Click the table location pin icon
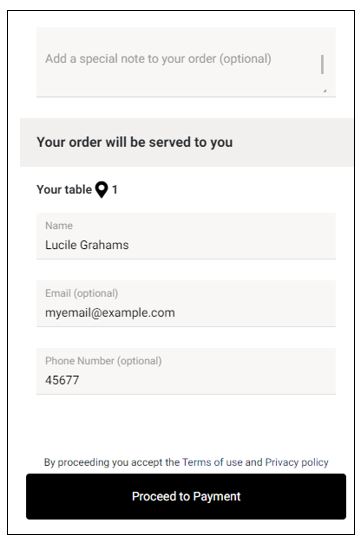The image size is (363, 548). coord(101,190)
